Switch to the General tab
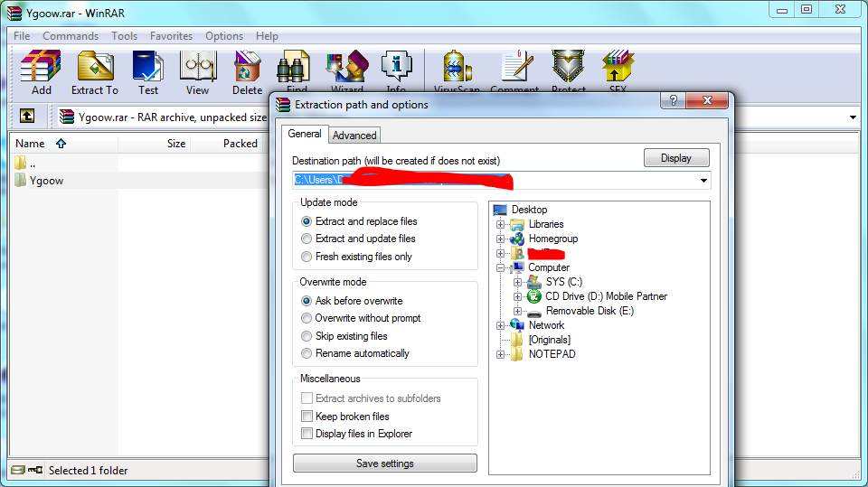Screen dimensions: 868x487 (305, 134)
